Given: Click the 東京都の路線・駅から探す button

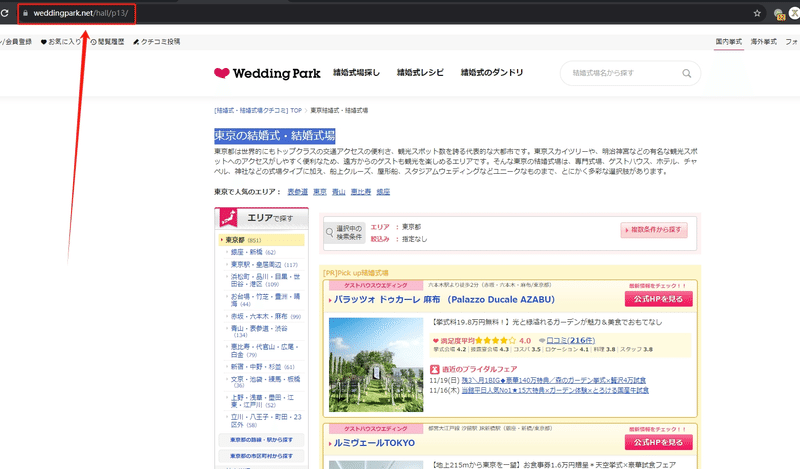Looking at the screenshot, I should (261, 440).
